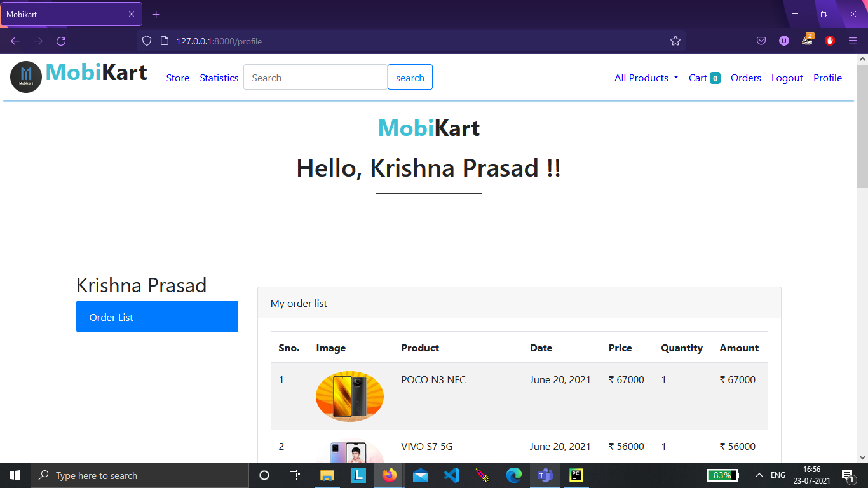The width and height of the screenshot is (868, 488).
Task: Click the POCO N3 NFC product image
Action: coord(349,396)
